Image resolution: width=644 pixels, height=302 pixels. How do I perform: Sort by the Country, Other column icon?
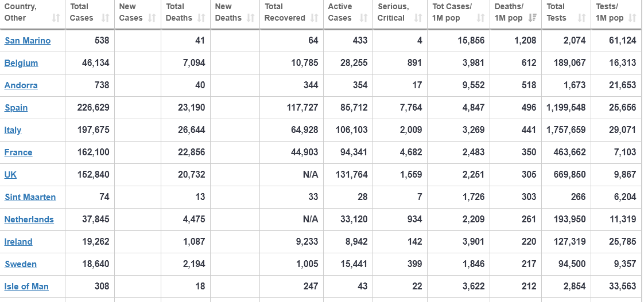click(x=56, y=18)
